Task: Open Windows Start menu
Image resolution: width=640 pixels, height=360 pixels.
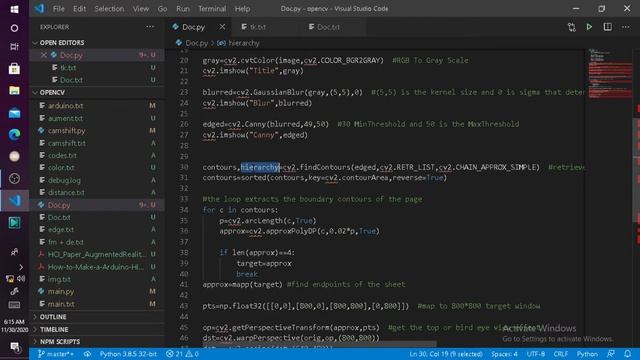Action: [x=14, y=9]
